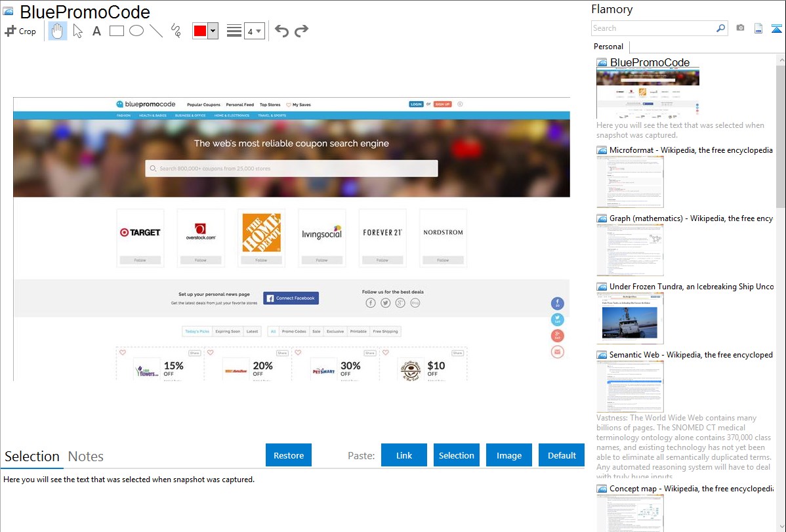Viewport: 786px width, 532px height.
Task: Click Personal Feed in snapshot menu
Action: point(239,105)
